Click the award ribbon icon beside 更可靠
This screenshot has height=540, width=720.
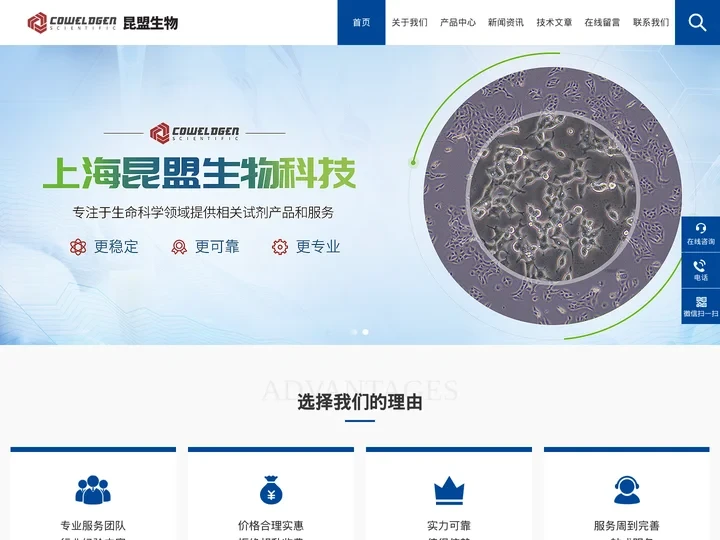tap(179, 247)
